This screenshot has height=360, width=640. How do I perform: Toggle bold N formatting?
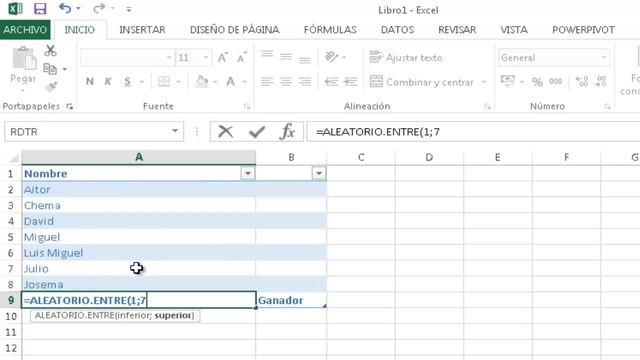click(x=89, y=82)
